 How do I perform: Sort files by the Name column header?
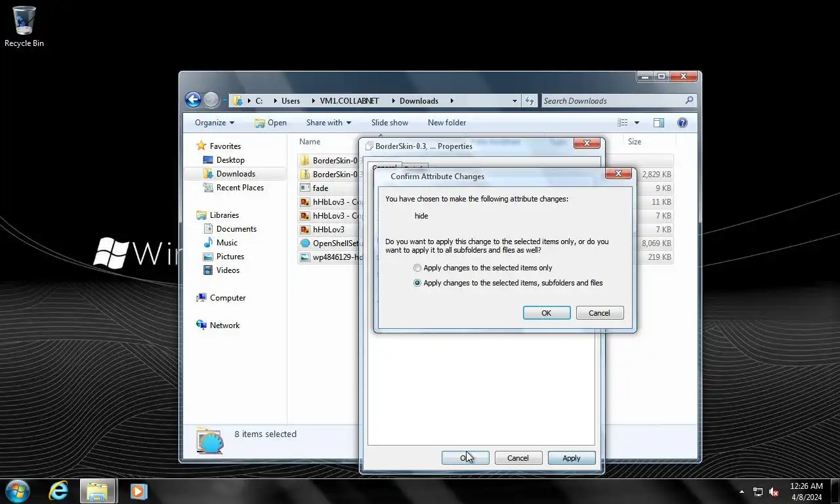click(310, 142)
